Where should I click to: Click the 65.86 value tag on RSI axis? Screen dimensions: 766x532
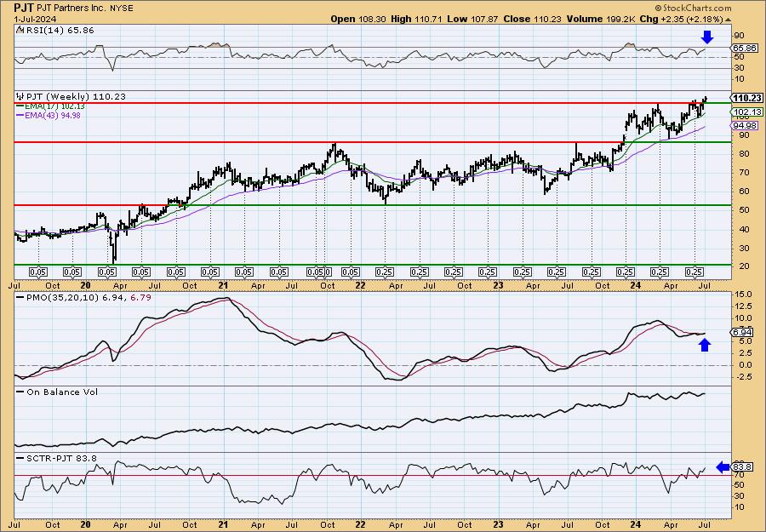(x=746, y=48)
